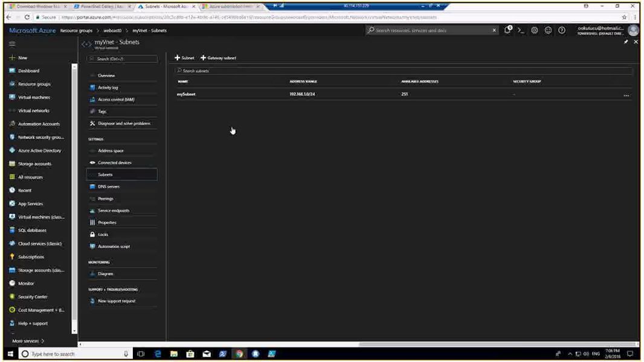Launch Cloud Shell from the top bar
Viewport: 644px width, 362px height.
pyautogui.click(x=521, y=30)
